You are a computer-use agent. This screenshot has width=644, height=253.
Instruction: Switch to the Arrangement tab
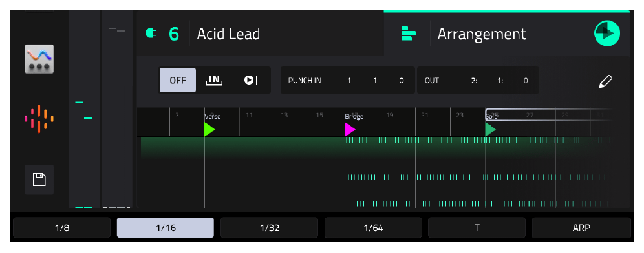coord(506,34)
